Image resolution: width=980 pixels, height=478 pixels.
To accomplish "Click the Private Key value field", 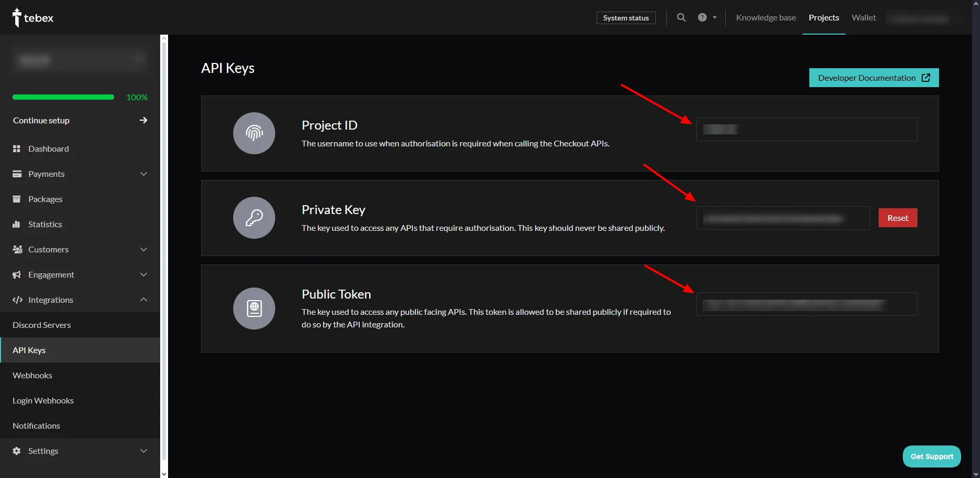I will 783,218.
